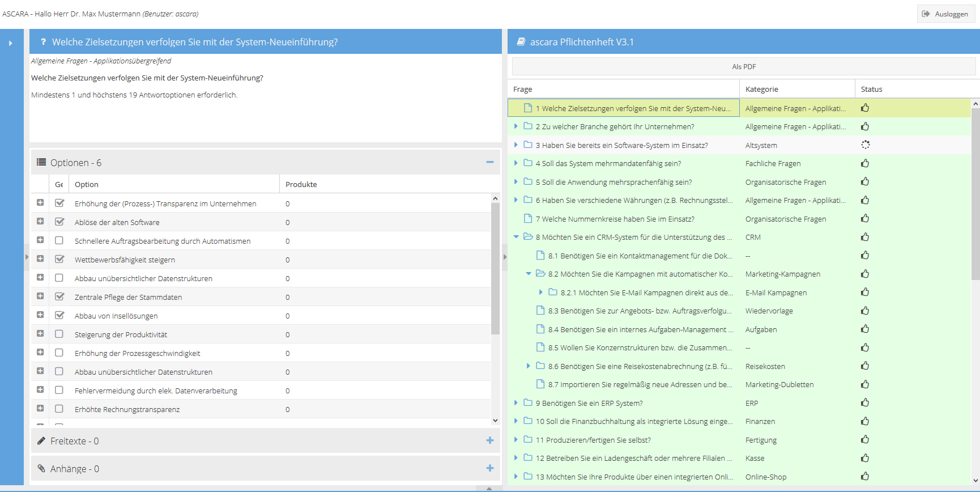Export Pflichtenheft with 'Als PDF' button
Viewport: 980px width, 492px height.
pyautogui.click(x=743, y=66)
